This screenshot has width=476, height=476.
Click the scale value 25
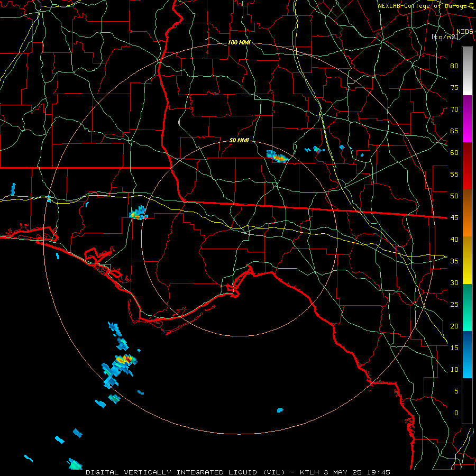coord(454,305)
